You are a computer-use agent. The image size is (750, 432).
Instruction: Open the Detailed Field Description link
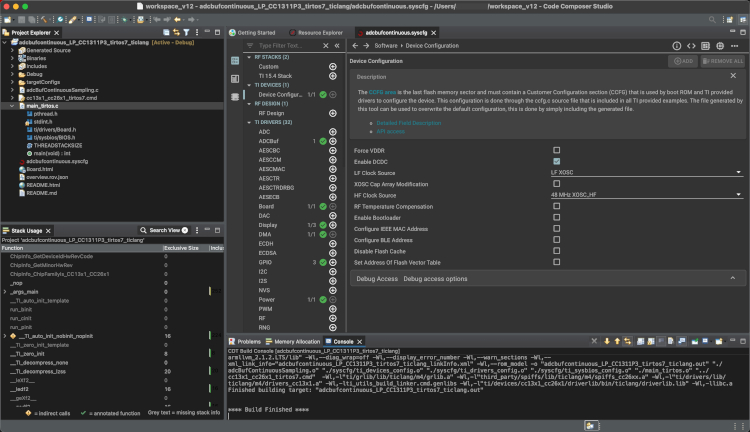[x=408, y=123]
